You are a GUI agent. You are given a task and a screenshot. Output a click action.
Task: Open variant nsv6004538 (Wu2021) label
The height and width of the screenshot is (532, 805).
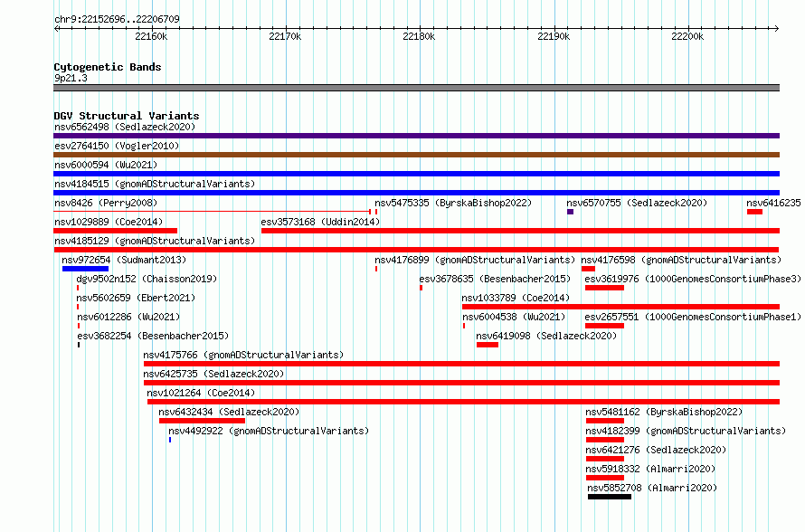tap(514, 317)
